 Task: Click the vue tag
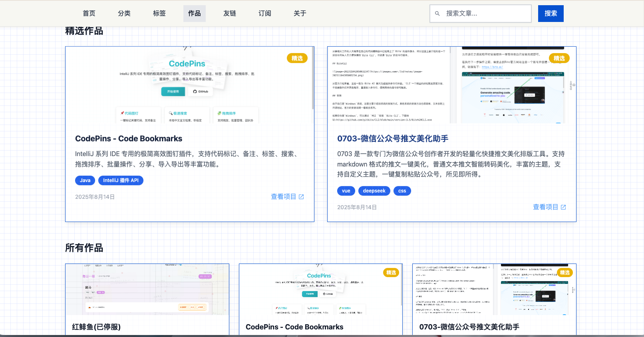pos(346,191)
